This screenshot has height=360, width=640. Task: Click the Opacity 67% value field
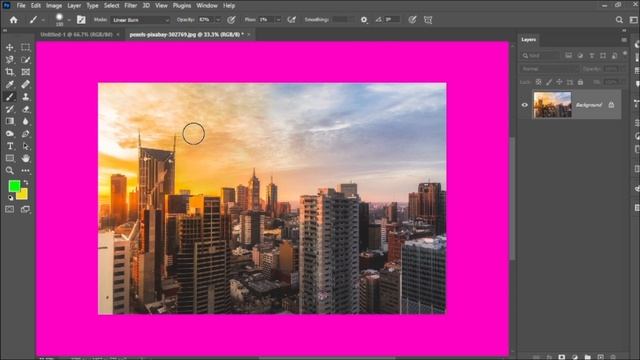[x=206, y=20]
